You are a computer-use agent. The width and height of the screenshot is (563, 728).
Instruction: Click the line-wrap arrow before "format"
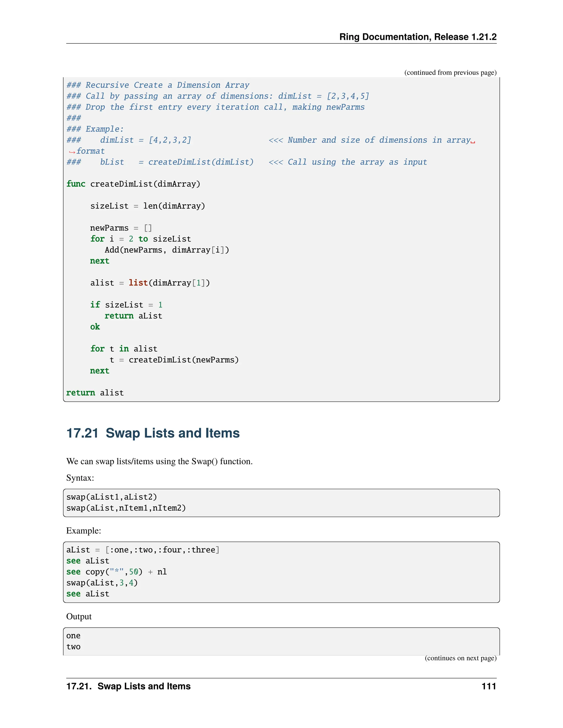(72, 152)
